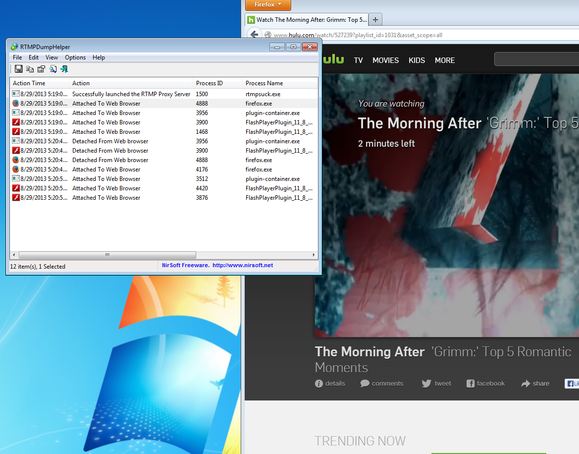Sort list by Process ID column header
The width and height of the screenshot is (579, 454).
point(218,83)
